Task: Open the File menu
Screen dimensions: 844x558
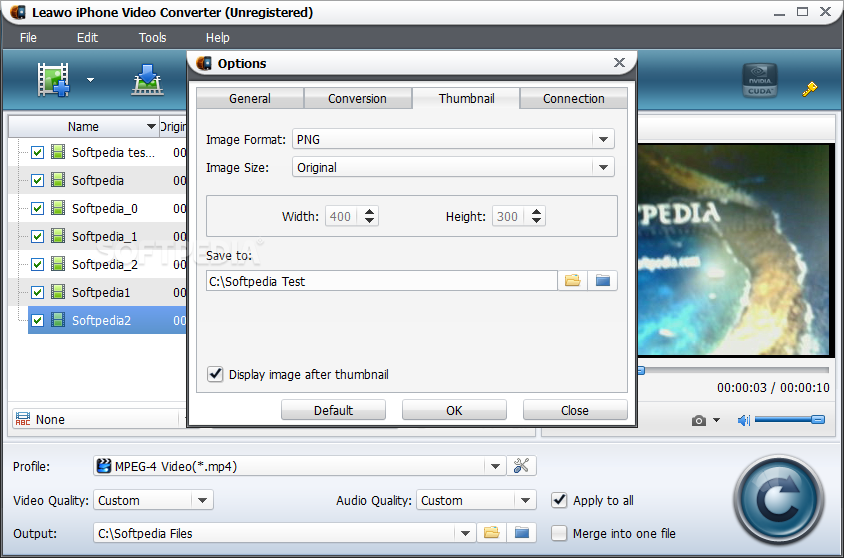Action: coord(29,38)
